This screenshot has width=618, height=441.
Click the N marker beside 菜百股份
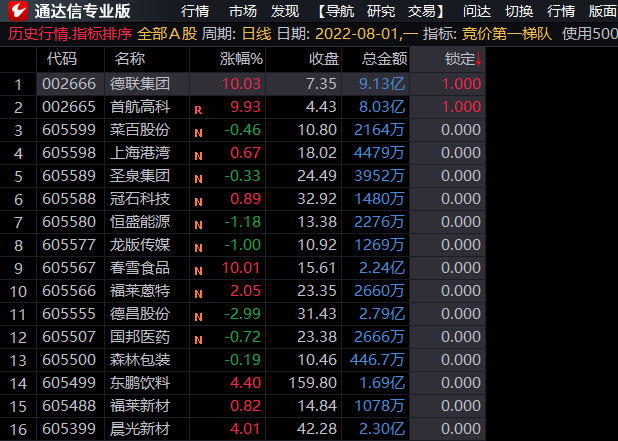click(x=198, y=133)
